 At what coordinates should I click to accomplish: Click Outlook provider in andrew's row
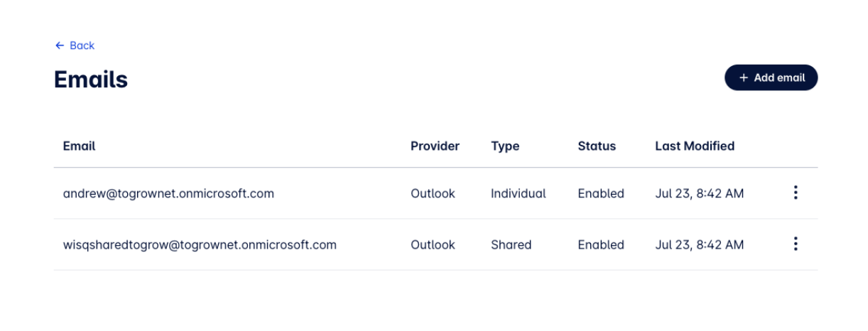(433, 193)
